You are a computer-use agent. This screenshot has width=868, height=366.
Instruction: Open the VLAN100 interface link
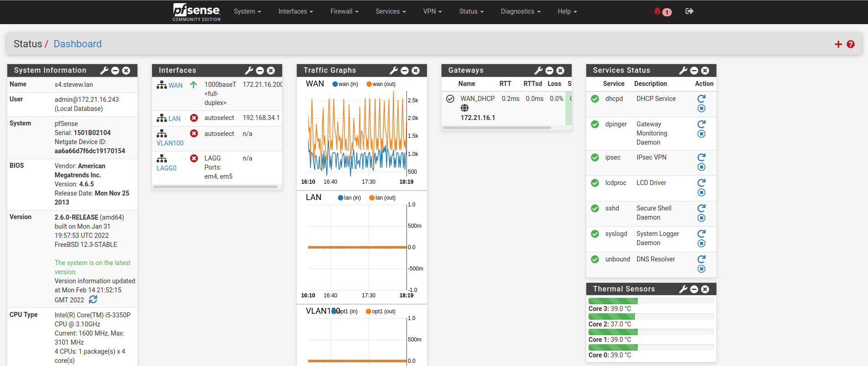tap(170, 143)
